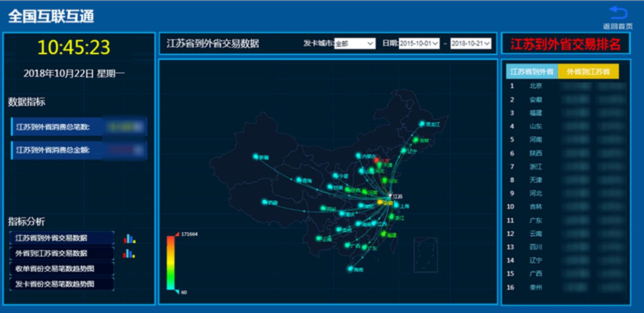Click the yellow 安徽 map node
The image size is (644, 313).
tap(380, 202)
